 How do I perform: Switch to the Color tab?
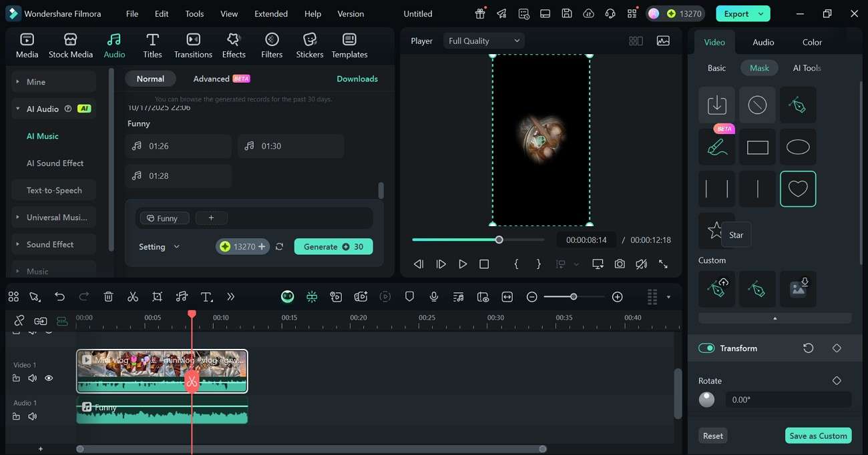(x=812, y=42)
